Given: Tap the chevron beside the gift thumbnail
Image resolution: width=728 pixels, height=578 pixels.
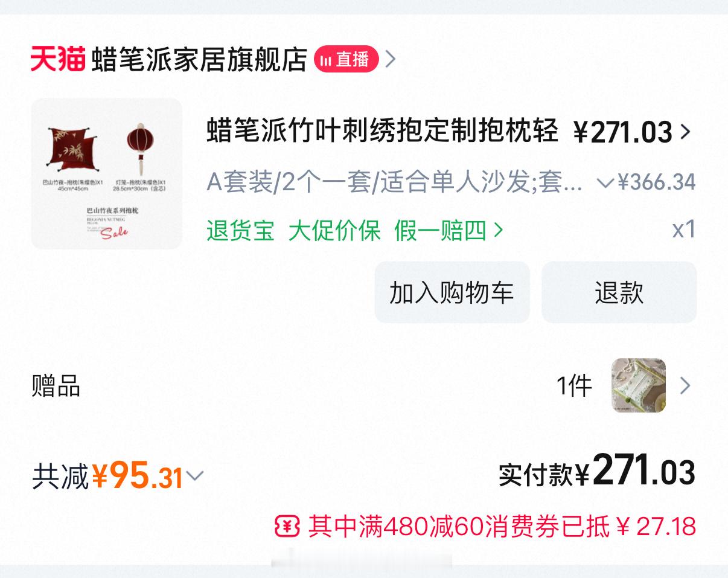Looking at the screenshot, I should click(685, 385).
